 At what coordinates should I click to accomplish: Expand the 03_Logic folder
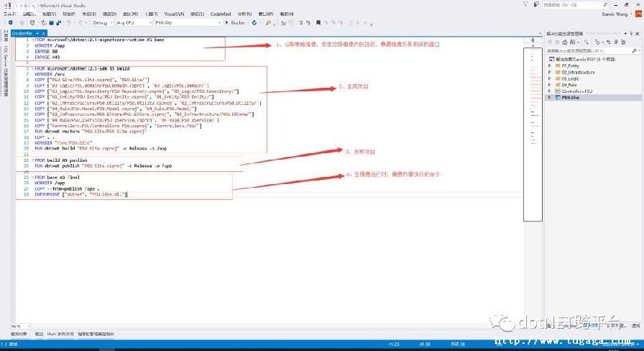pos(550,78)
